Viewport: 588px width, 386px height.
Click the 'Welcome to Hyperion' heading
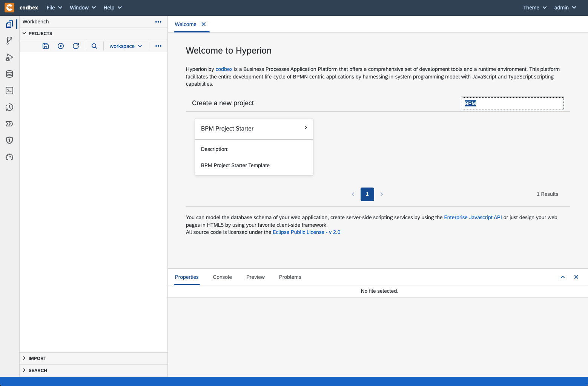[x=229, y=51]
